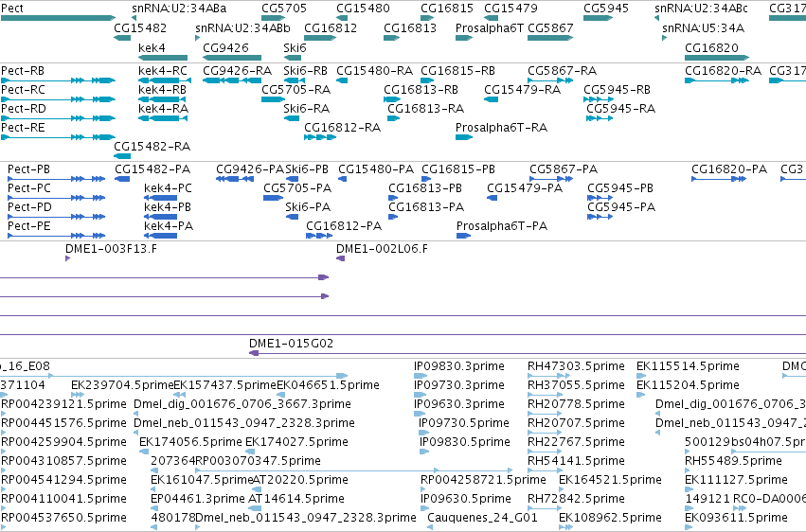Click the Prosalpha6T-PA protein label

[502, 226]
